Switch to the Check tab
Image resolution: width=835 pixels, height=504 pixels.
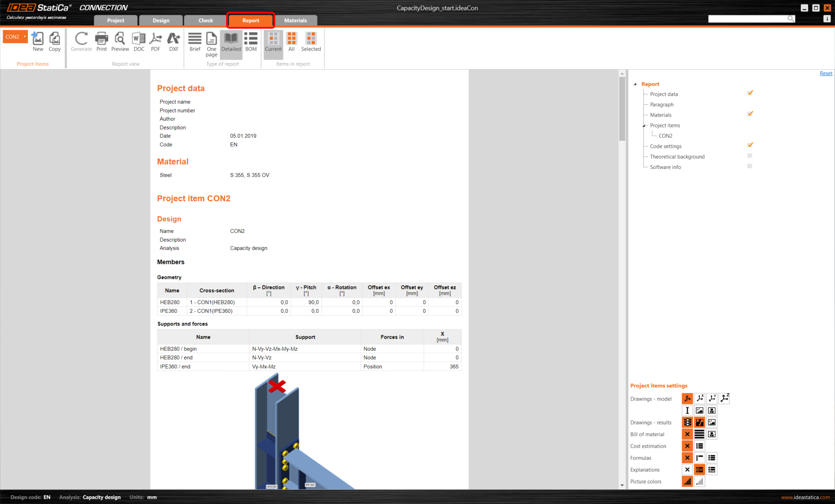(206, 20)
